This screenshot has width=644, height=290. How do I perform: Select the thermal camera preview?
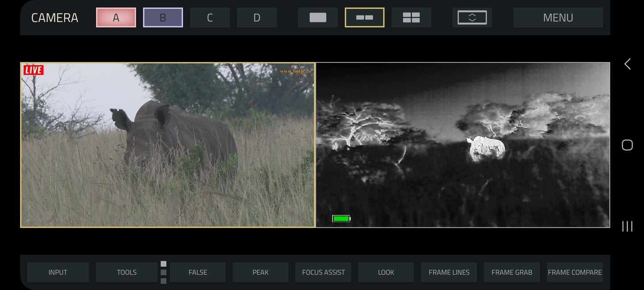[463, 145]
